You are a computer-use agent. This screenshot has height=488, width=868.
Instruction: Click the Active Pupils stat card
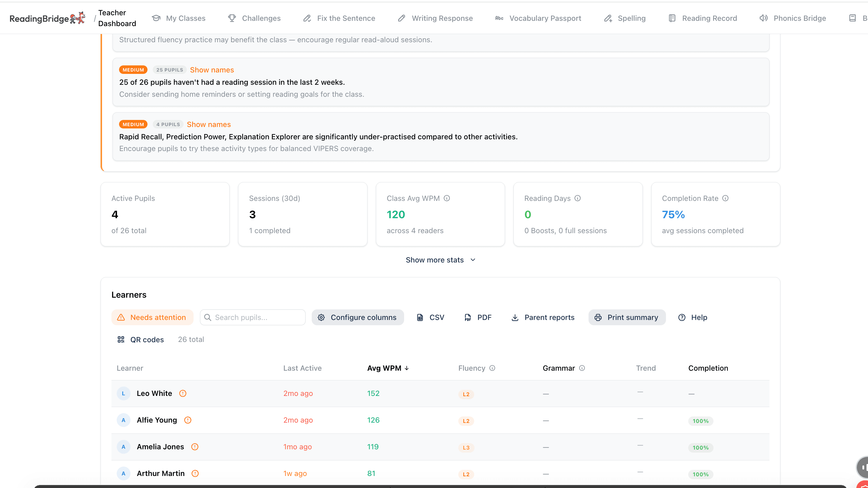(x=165, y=214)
